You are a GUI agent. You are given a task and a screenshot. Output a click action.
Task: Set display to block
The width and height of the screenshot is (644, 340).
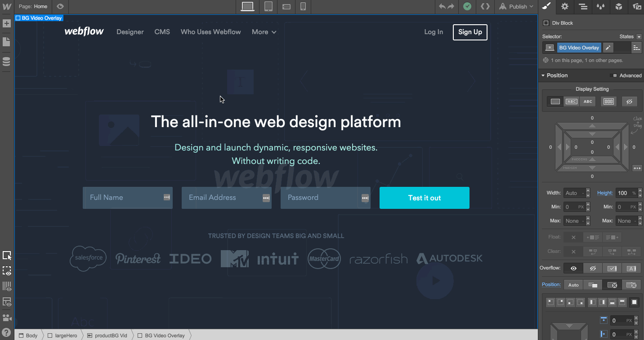click(555, 102)
